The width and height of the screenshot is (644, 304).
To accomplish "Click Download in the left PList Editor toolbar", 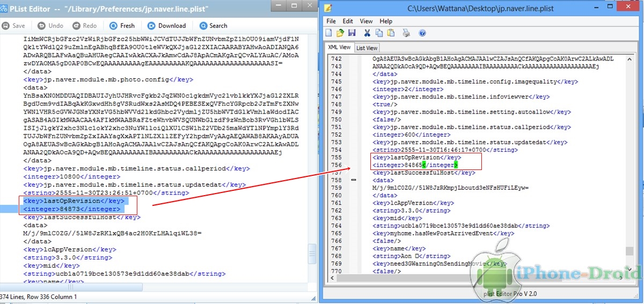I will (x=166, y=26).
